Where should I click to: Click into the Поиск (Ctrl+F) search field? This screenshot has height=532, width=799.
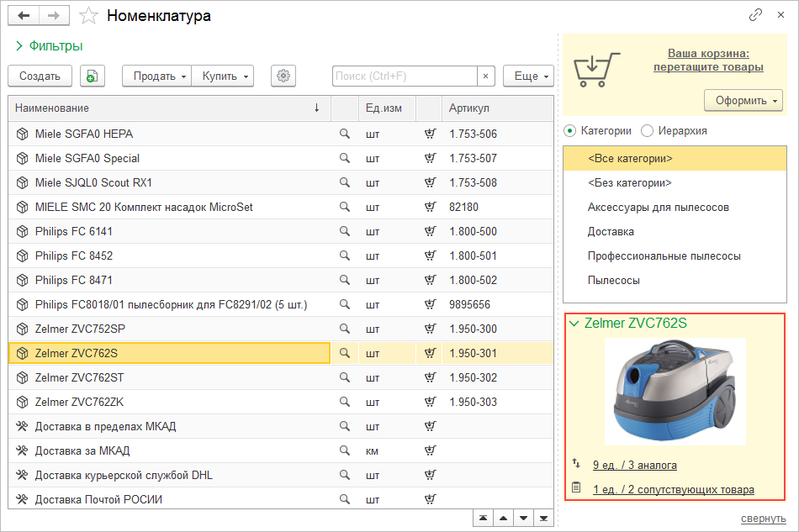pyautogui.click(x=405, y=76)
